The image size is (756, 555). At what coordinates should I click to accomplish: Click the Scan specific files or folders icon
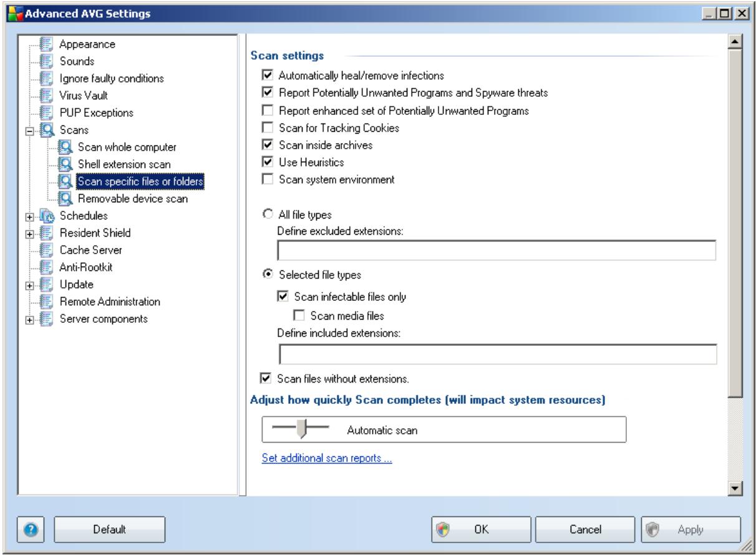click(x=65, y=182)
